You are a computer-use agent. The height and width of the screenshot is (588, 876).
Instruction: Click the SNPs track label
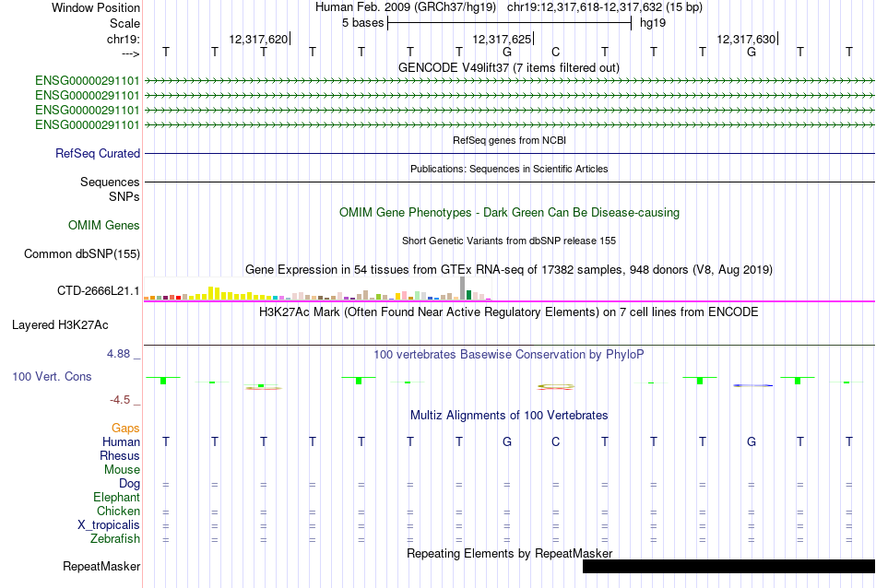(124, 196)
